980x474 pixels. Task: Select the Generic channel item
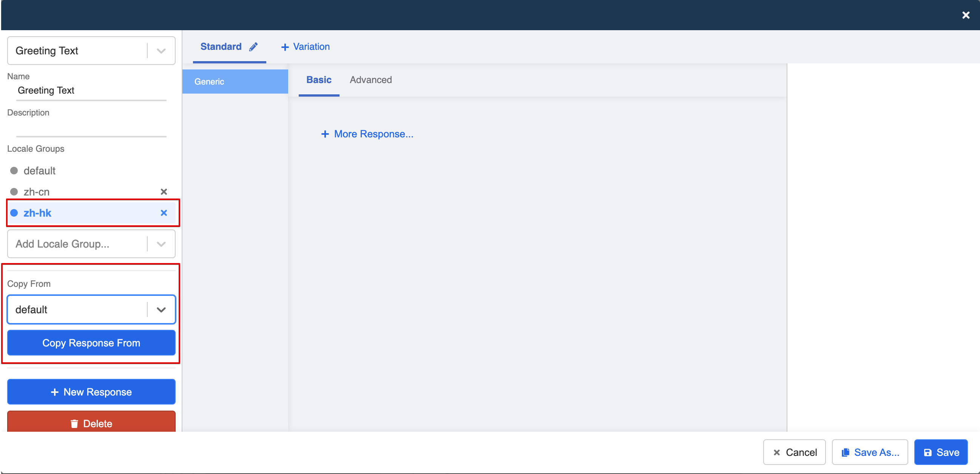click(x=235, y=82)
